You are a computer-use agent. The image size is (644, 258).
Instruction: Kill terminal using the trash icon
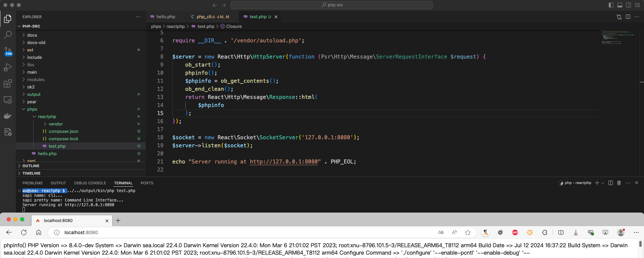[619, 183]
